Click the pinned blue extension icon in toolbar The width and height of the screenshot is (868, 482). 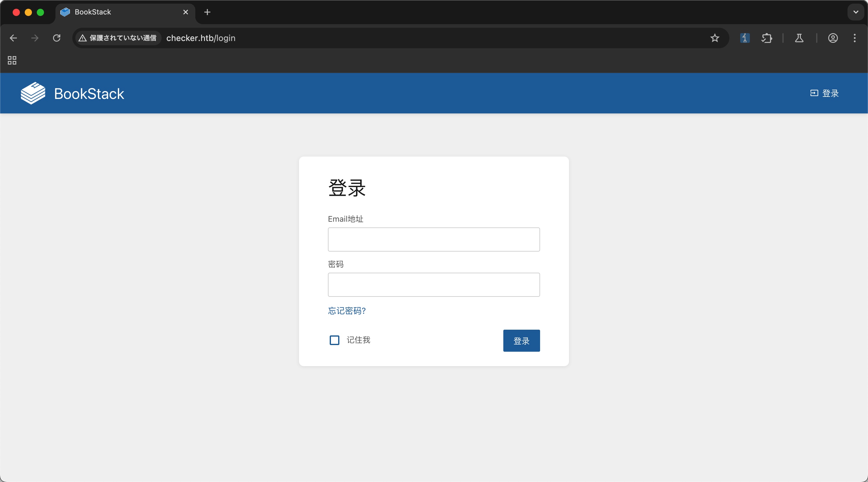coord(745,38)
